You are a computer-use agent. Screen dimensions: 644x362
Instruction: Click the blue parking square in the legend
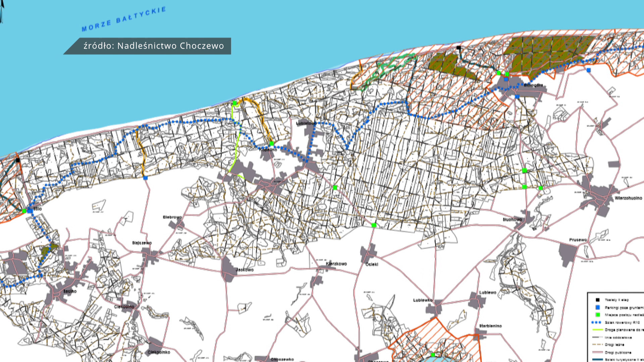pos(597,307)
